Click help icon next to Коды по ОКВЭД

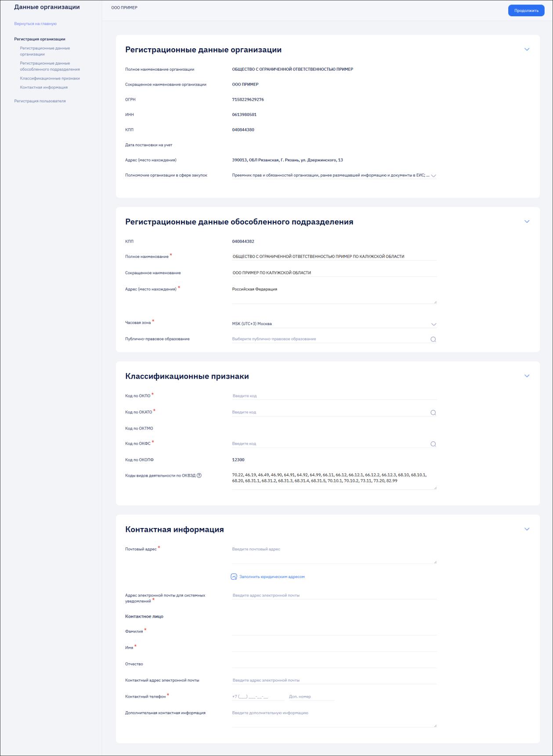click(199, 475)
